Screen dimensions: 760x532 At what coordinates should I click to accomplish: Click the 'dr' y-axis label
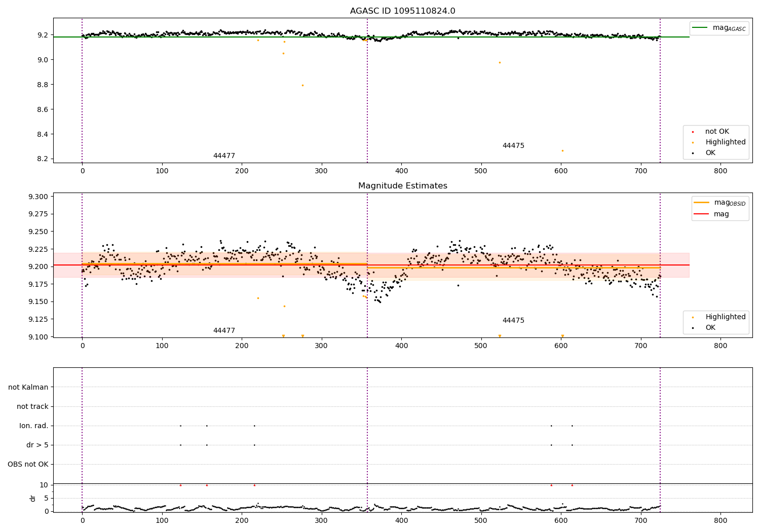pyautogui.click(x=33, y=498)
